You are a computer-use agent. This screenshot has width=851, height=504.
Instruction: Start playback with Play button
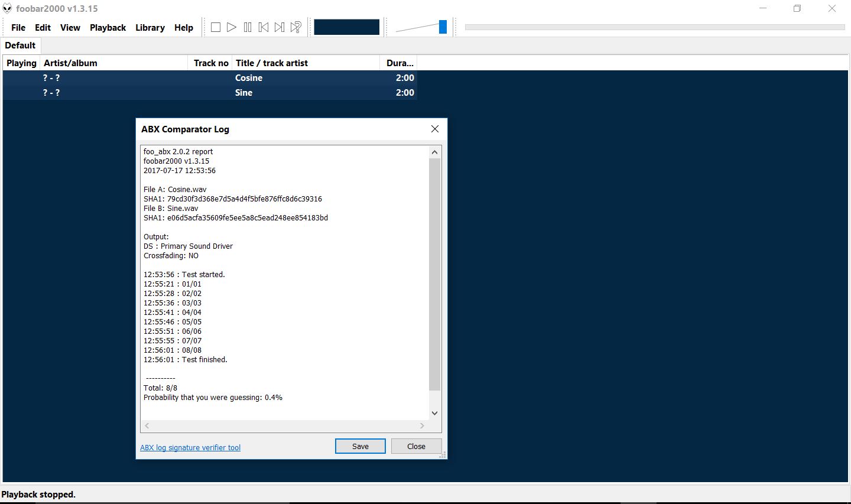click(x=232, y=27)
